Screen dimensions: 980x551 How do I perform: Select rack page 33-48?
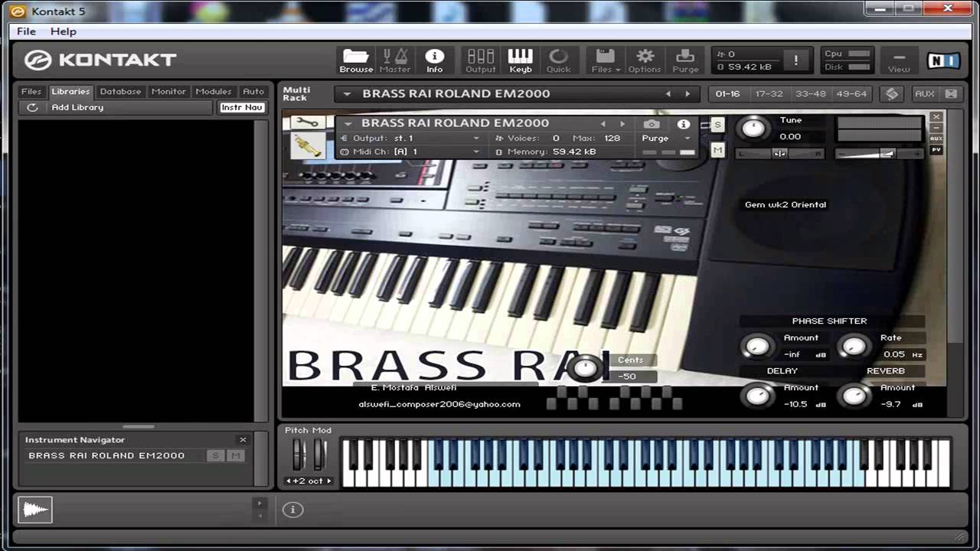[x=810, y=93]
